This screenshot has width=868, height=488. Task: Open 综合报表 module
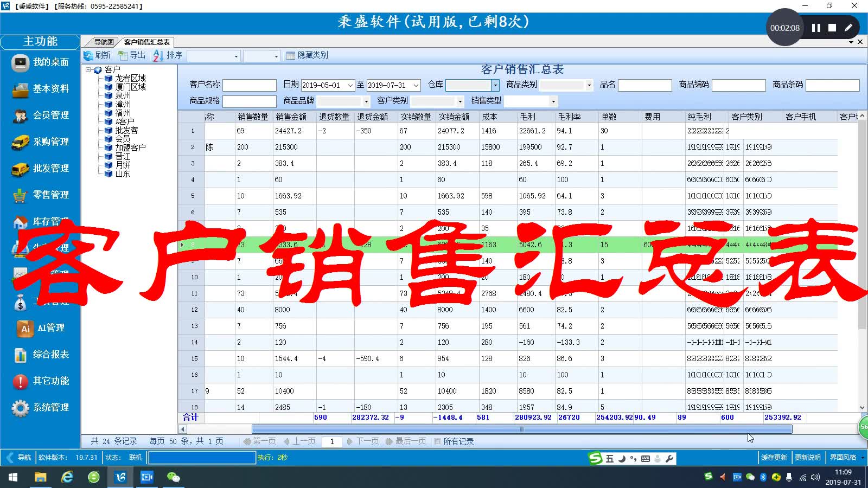41,355
